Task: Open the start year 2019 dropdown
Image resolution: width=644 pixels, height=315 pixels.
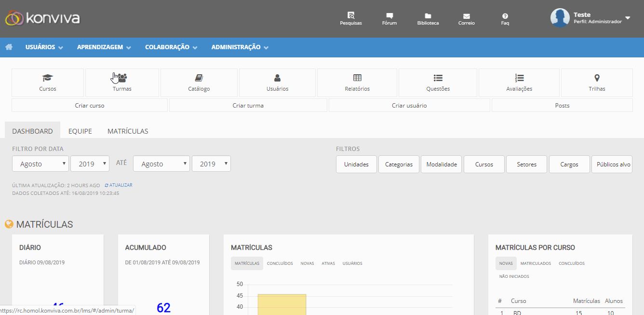Action: pos(90,164)
